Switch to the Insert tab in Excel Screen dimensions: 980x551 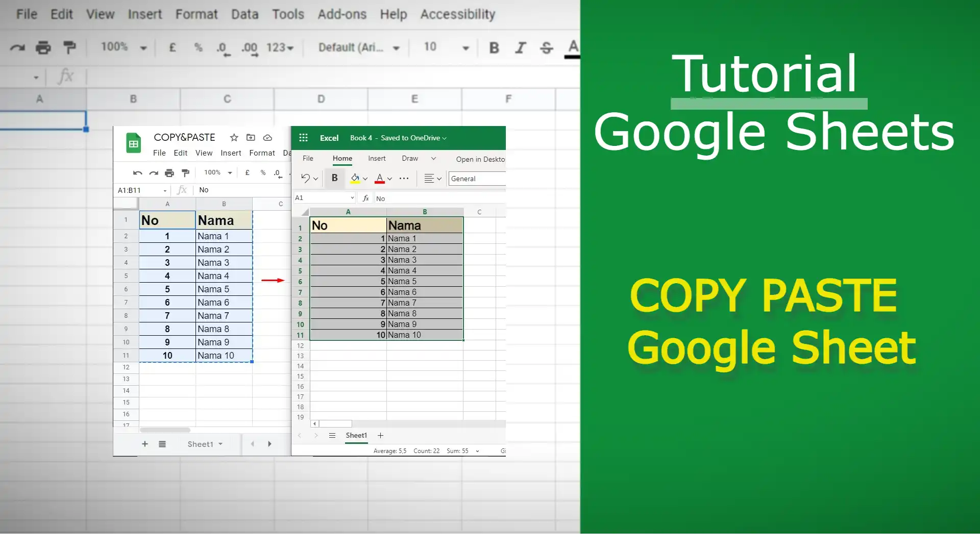pos(377,158)
